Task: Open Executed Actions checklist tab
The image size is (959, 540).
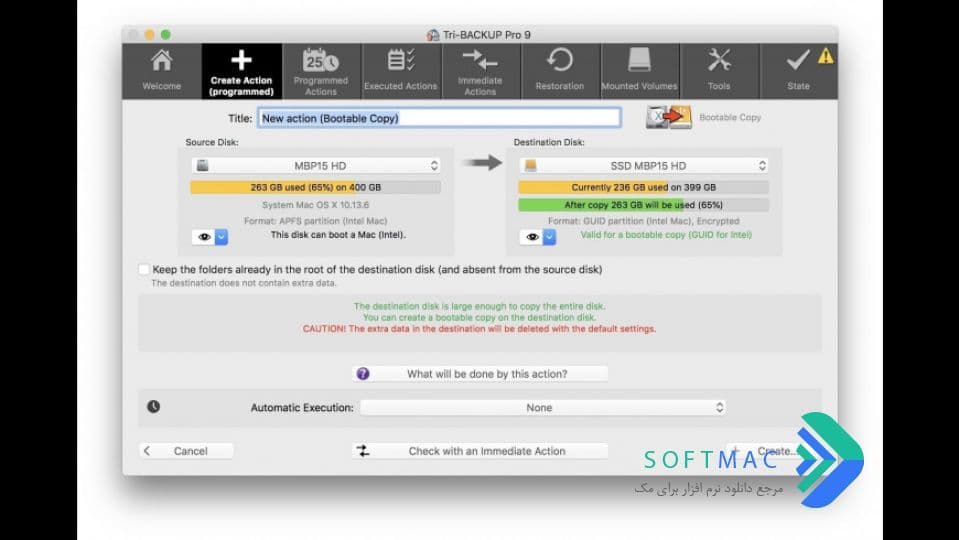Action: pos(401,71)
